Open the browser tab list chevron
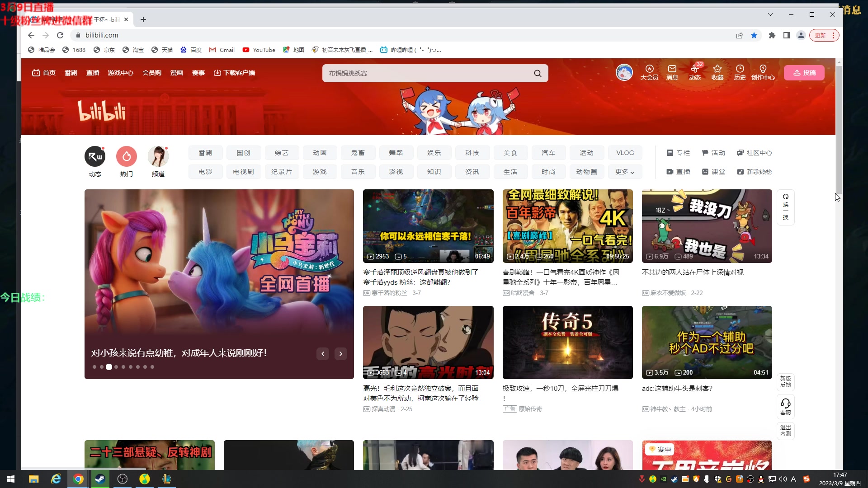The height and width of the screenshot is (488, 868). [770, 14]
